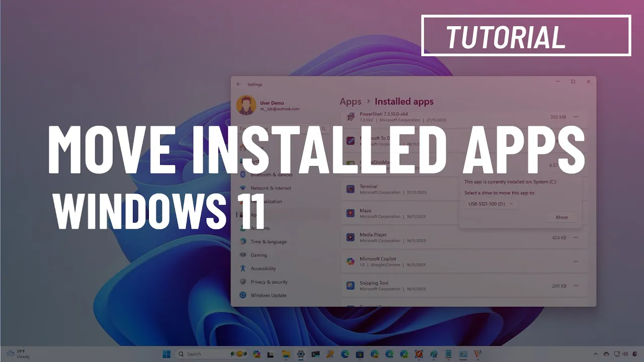Click the Maps app icon
The height and width of the screenshot is (362, 644).
click(x=351, y=213)
